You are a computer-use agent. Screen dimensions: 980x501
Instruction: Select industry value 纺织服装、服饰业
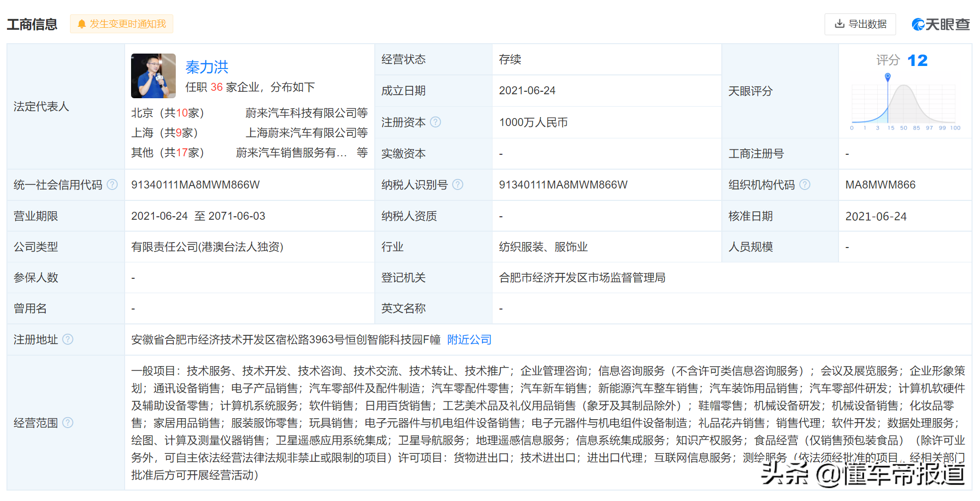tap(543, 247)
